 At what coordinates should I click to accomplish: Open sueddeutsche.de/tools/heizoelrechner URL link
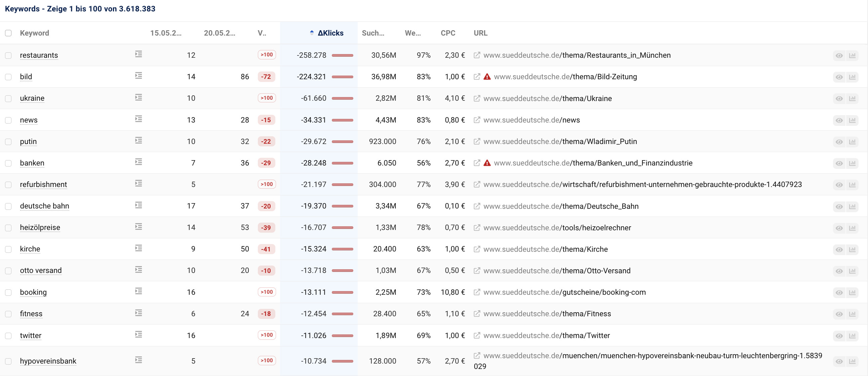(x=557, y=228)
